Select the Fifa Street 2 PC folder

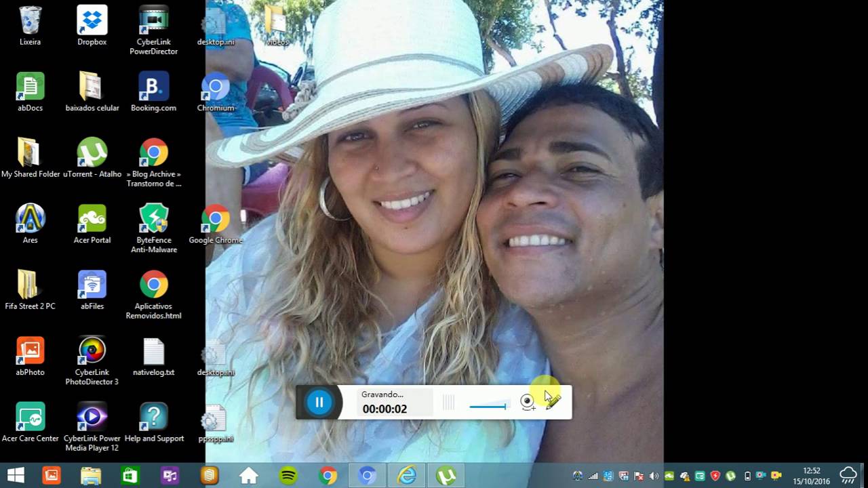pyautogui.click(x=30, y=290)
